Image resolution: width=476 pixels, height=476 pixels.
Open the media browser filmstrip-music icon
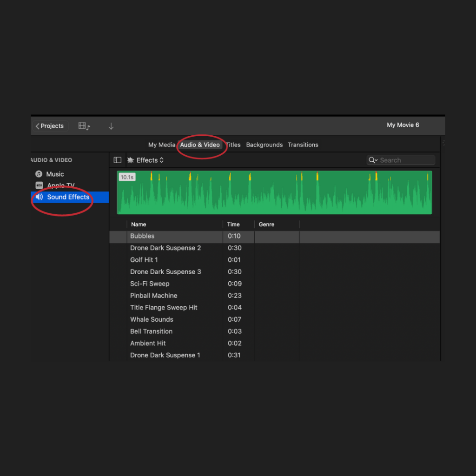[x=84, y=126]
